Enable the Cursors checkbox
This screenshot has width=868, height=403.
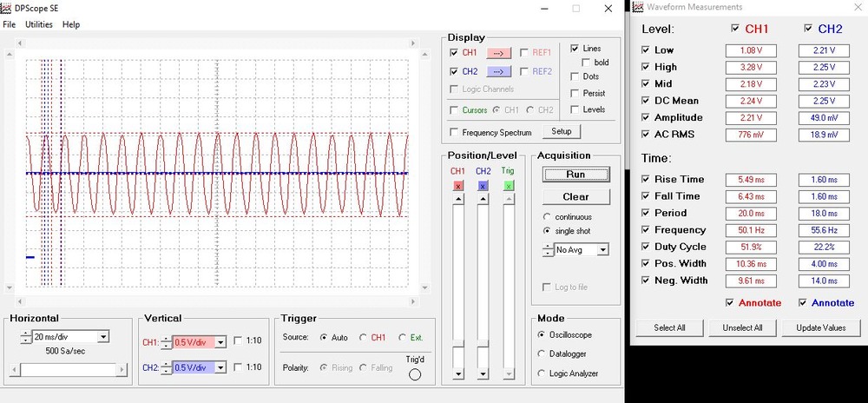[x=454, y=110]
